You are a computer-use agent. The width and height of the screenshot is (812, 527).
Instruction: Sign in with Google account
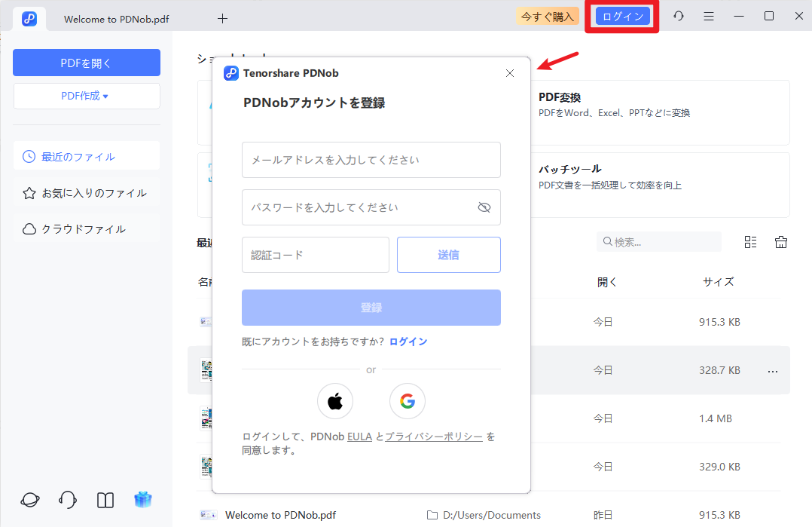tap(407, 401)
